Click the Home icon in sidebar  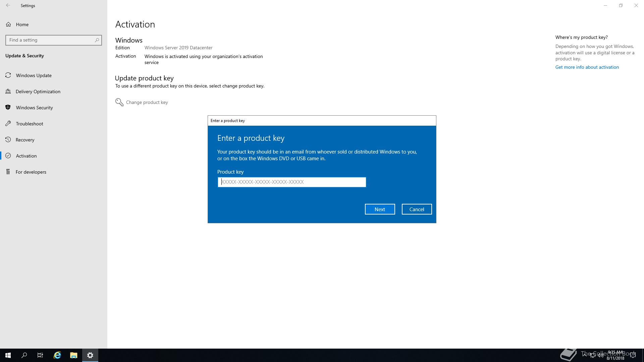[8, 24]
